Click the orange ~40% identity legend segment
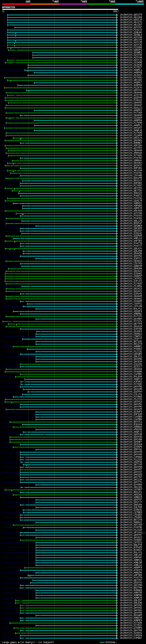 coord(45,4)
